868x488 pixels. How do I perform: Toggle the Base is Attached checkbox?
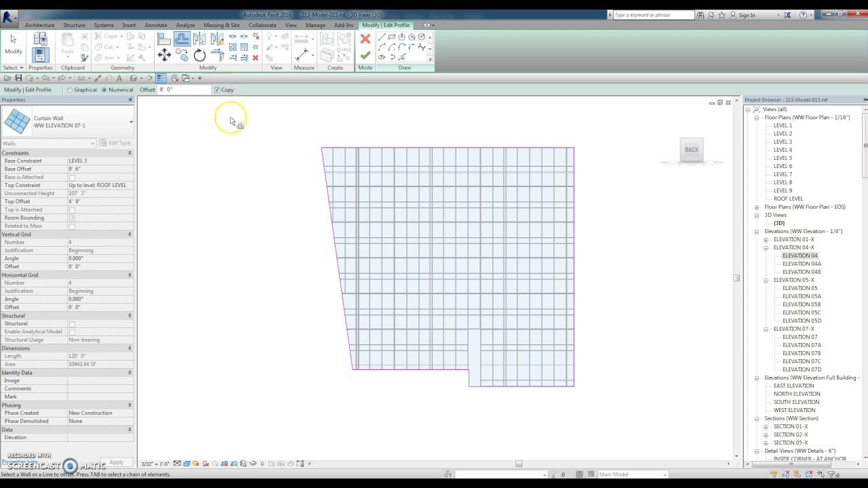(72, 178)
